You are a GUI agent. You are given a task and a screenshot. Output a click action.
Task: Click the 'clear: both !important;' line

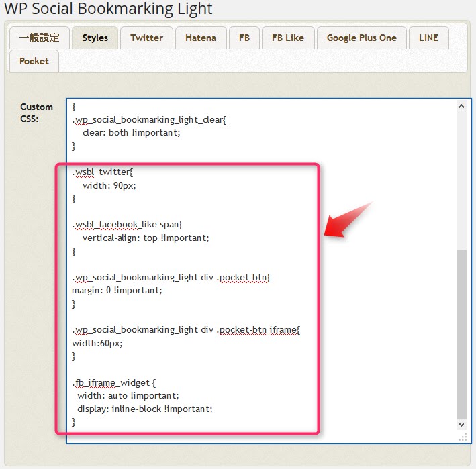pyautogui.click(x=132, y=133)
